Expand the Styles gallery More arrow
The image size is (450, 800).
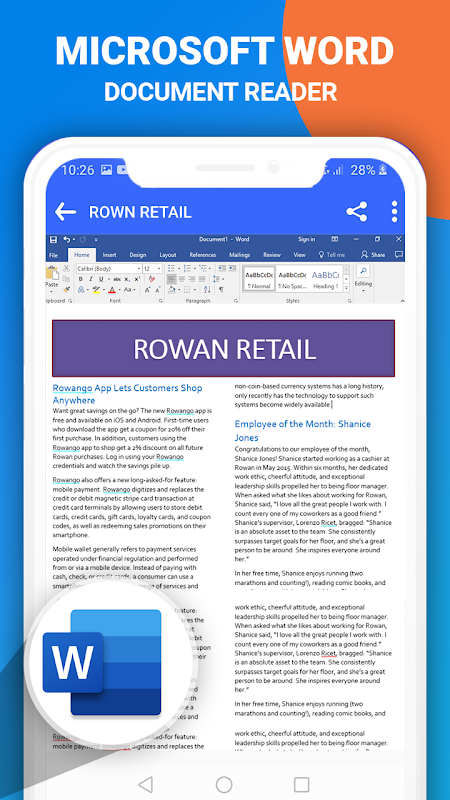(346, 288)
